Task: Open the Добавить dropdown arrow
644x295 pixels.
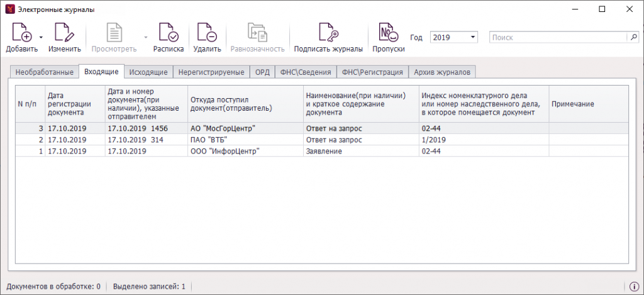Action: [41, 37]
